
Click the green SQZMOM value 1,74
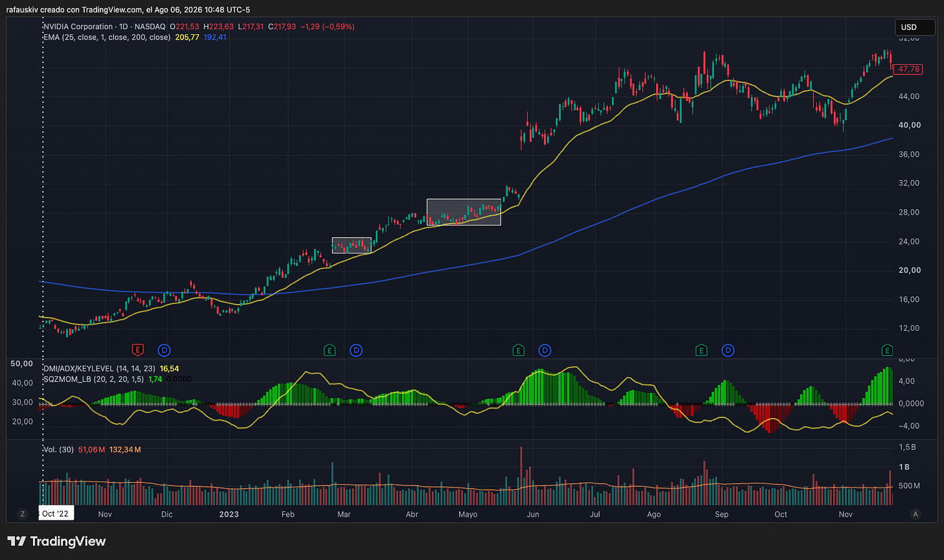click(x=156, y=379)
